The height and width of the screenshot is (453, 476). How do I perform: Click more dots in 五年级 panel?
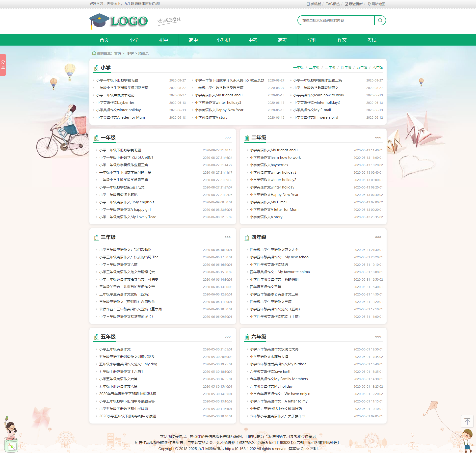pos(228,337)
